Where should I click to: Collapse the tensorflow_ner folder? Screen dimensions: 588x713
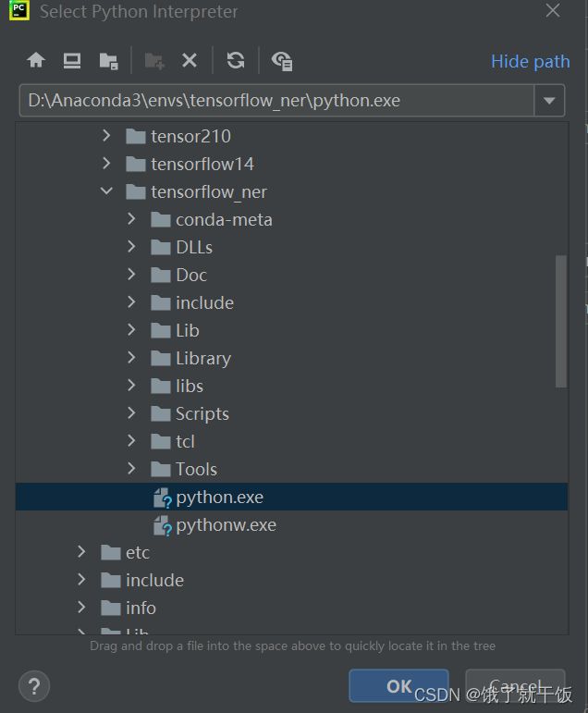[106, 191]
